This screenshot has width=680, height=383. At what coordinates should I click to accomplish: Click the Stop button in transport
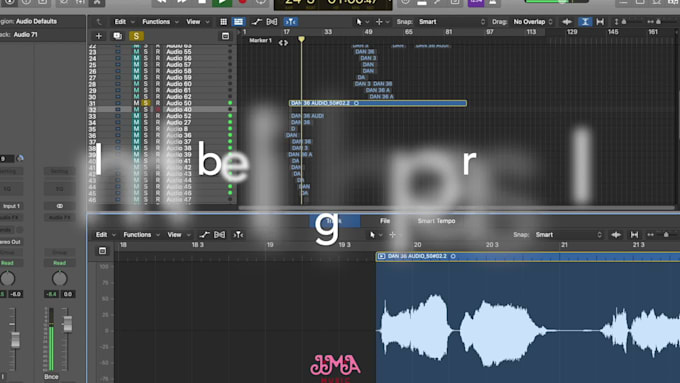pos(202,2)
